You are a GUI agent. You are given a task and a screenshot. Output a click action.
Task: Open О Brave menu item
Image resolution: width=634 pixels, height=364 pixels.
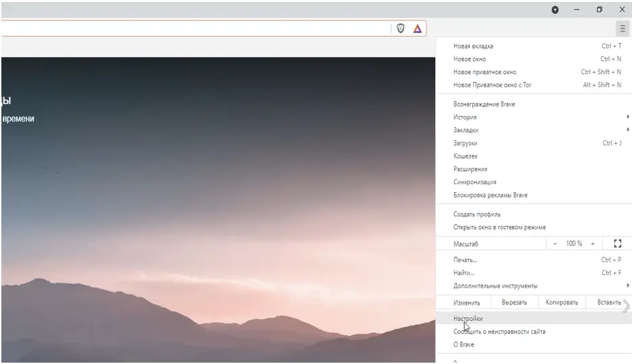534,344
